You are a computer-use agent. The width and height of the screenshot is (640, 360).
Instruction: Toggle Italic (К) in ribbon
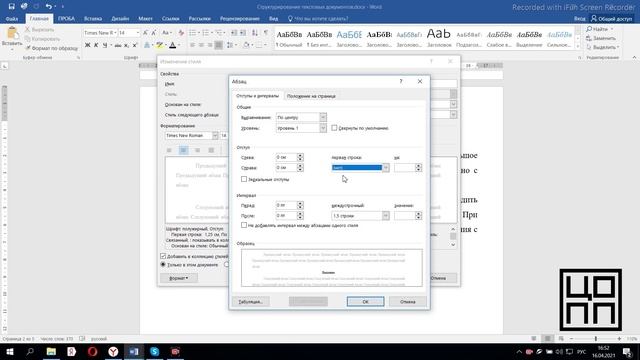point(96,45)
